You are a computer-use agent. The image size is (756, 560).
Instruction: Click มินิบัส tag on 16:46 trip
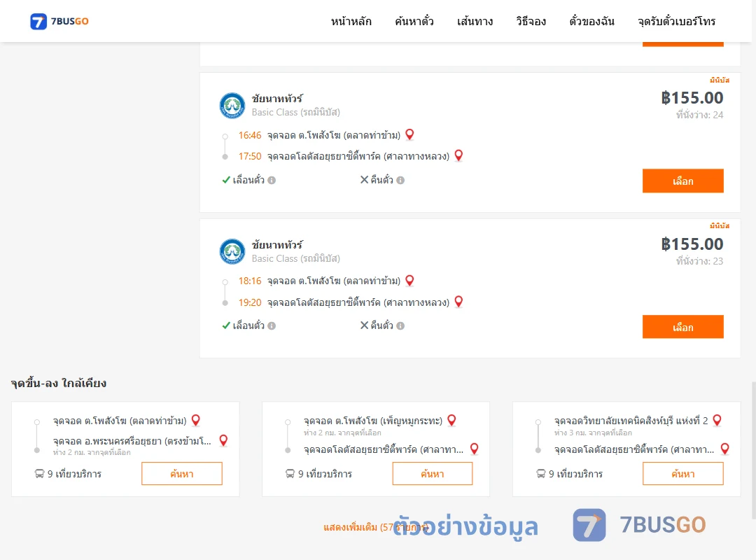[720, 80]
